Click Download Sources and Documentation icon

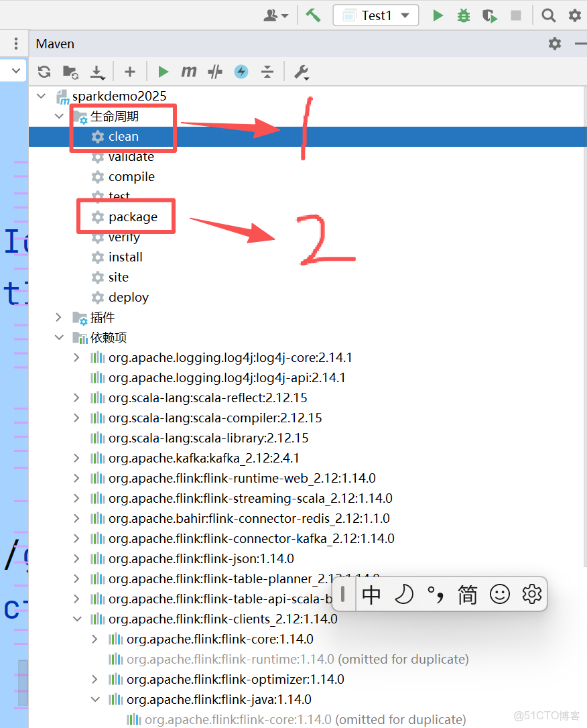pyautogui.click(x=97, y=72)
